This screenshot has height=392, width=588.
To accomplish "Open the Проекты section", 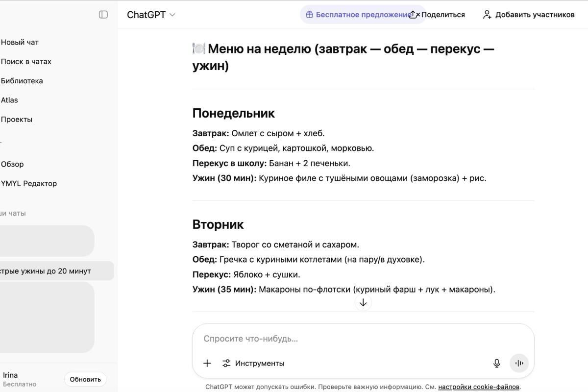I will (x=16, y=119).
